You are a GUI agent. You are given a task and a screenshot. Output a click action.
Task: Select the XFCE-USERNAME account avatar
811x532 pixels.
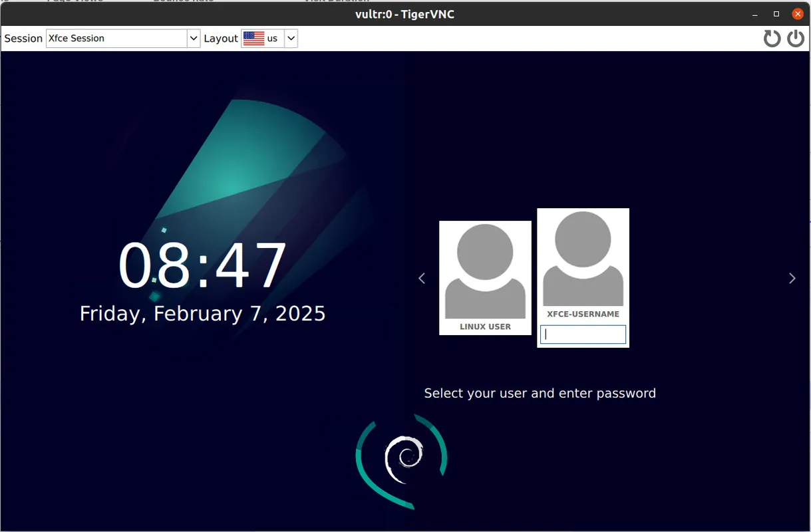583,259
